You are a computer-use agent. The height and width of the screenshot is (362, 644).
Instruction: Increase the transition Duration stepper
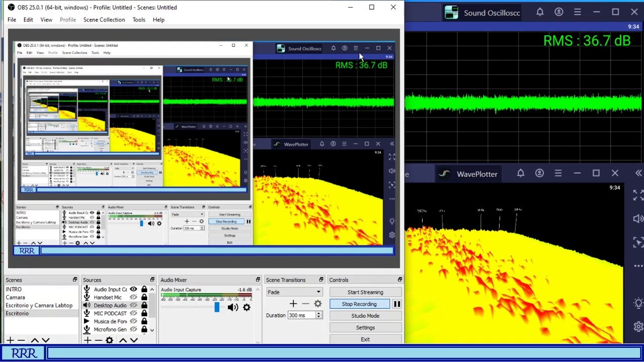tap(318, 313)
